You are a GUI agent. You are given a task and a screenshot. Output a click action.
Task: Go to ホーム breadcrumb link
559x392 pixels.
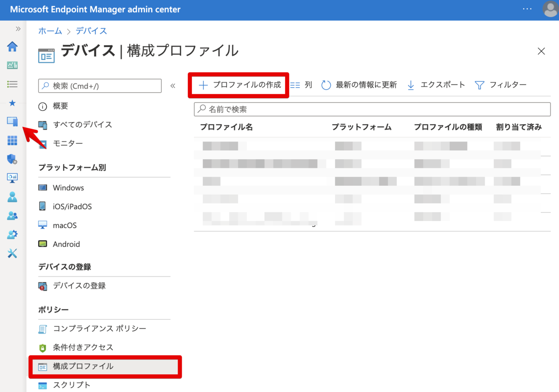click(x=50, y=31)
